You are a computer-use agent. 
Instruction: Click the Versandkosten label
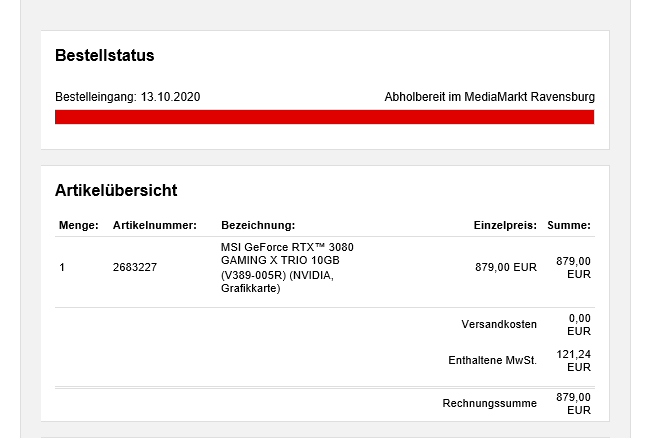(x=499, y=324)
